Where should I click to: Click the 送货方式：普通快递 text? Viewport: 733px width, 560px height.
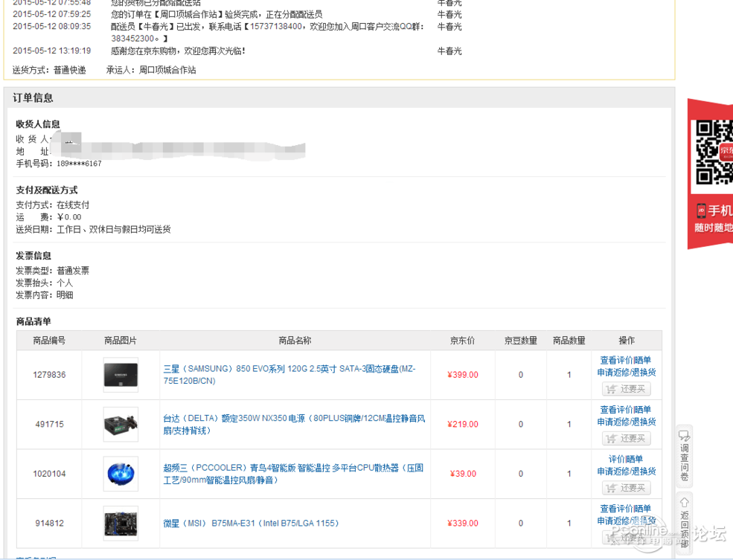coord(49,70)
